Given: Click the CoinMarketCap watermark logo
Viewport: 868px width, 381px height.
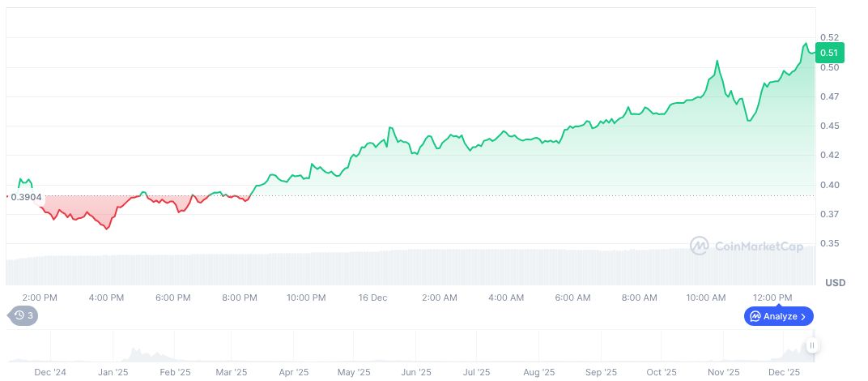Looking at the screenshot, I should pos(746,245).
